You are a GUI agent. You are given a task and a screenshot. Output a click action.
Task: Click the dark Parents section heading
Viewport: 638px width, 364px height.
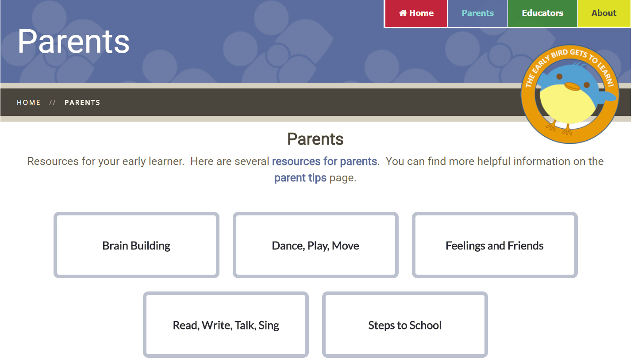click(315, 139)
